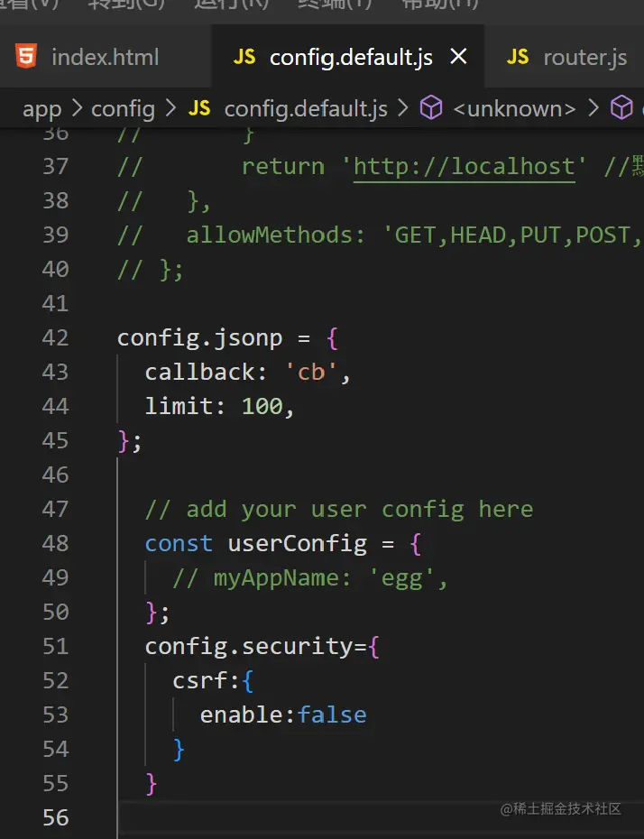Click limit: 100 on line 44
The width and height of the screenshot is (644, 839).
coord(214,407)
